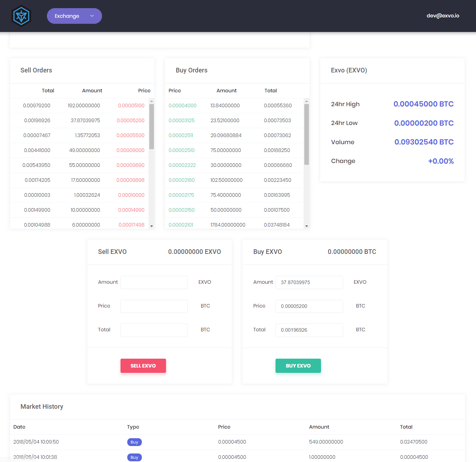The height and width of the screenshot is (462, 476).
Task: Click Buy EXVO Total field 0.00196926
Action: tap(309, 330)
